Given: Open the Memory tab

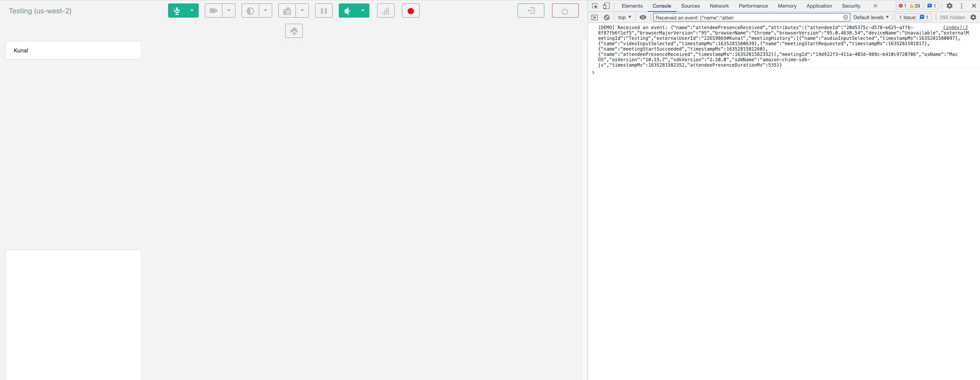Looking at the screenshot, I should click(x=787, y=6).
